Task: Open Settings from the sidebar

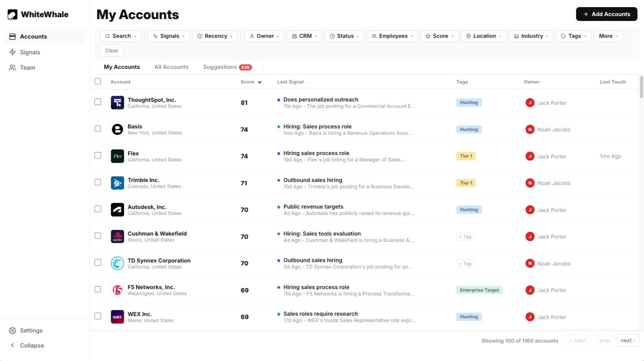Action: 45,330
